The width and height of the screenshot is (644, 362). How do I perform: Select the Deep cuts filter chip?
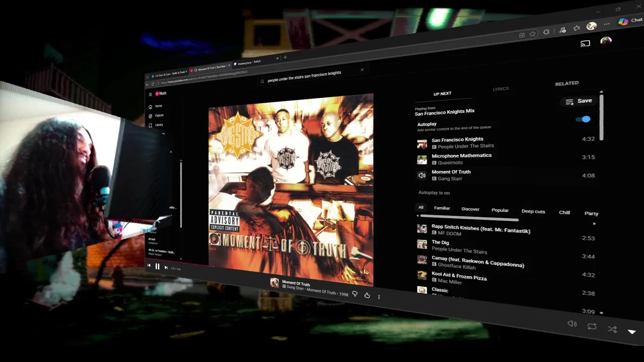(x=533, y=211)
